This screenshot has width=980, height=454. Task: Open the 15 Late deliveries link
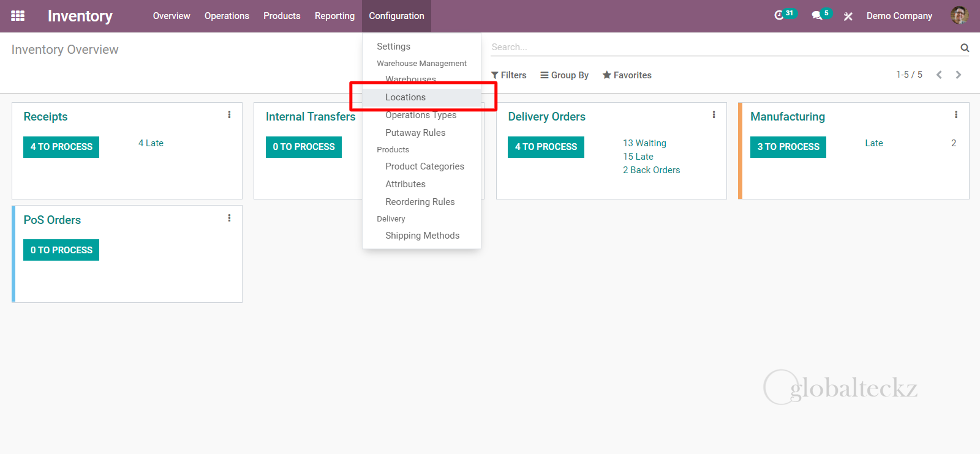638,157
